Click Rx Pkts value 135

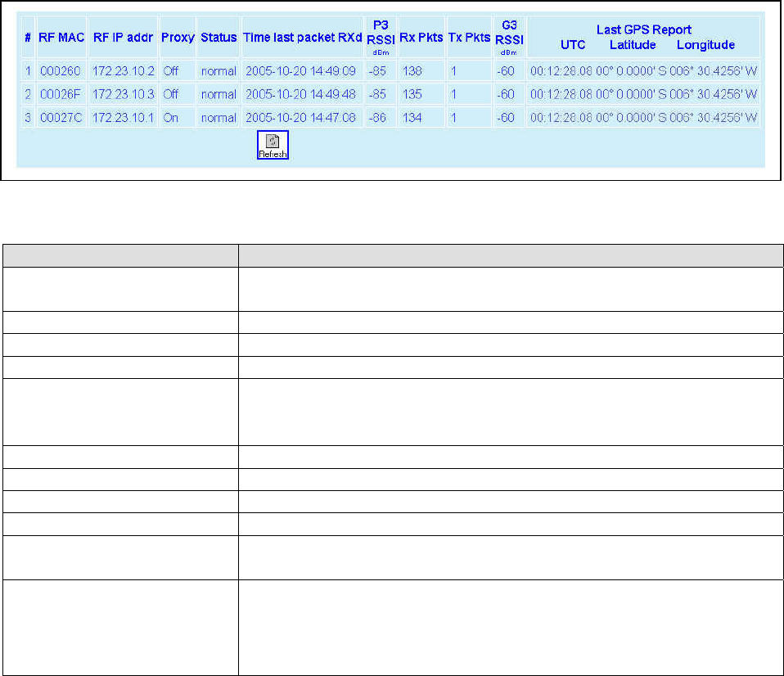coord(412,94)
